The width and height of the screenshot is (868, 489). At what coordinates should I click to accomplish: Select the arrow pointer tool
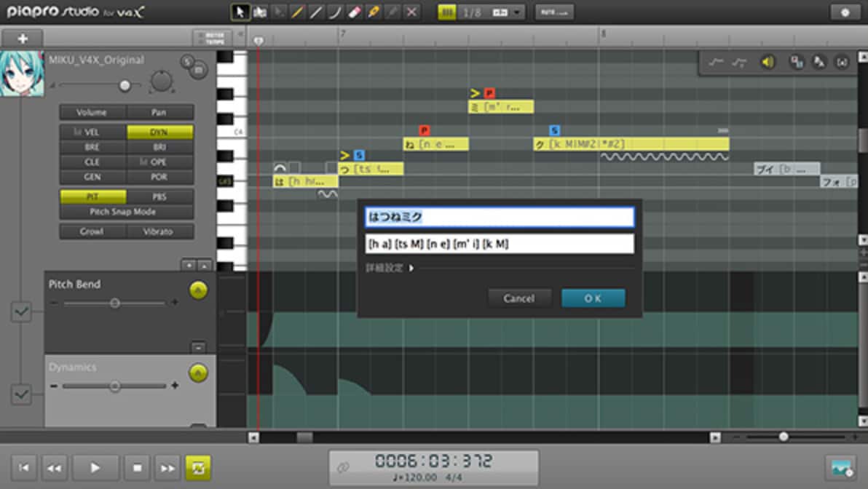click(x=240, y=12)
